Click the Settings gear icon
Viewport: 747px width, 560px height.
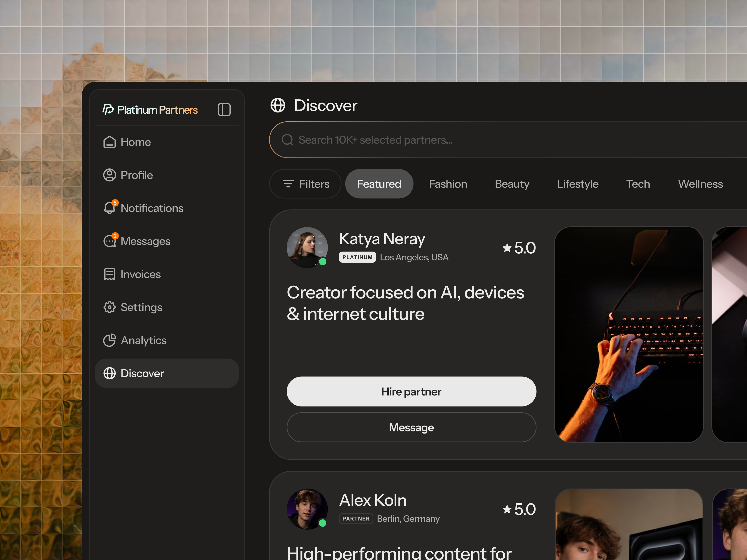pyautogui.click(x=109, y=307)
